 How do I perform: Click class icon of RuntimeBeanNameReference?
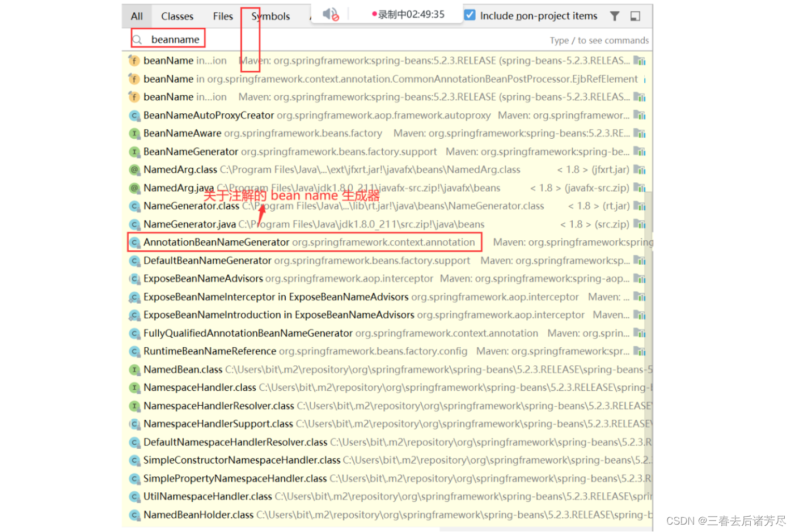(x=134, y=351)
